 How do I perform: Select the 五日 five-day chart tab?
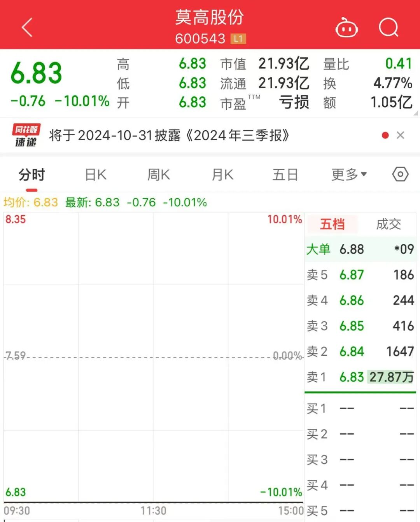pyautogui.click(x=285, y=175)
